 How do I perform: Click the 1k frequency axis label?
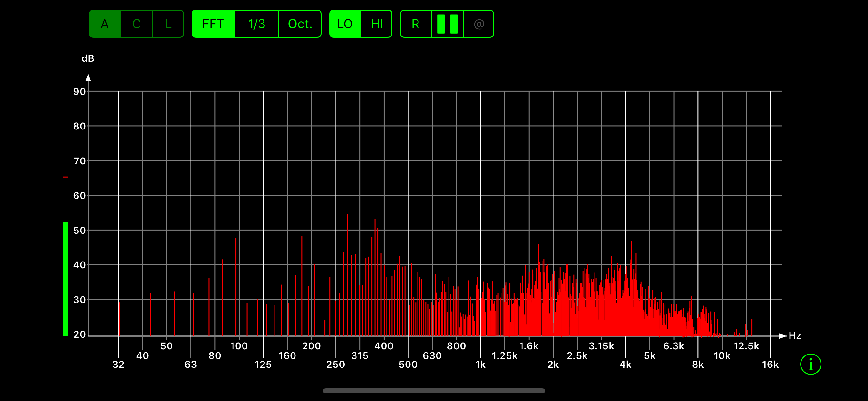pos(480,364)
